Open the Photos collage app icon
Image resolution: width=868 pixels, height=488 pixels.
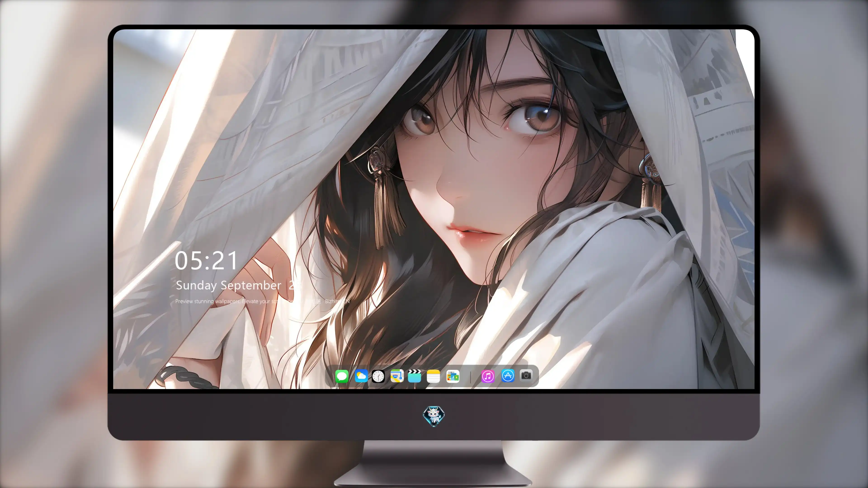[x=453, y=376]
